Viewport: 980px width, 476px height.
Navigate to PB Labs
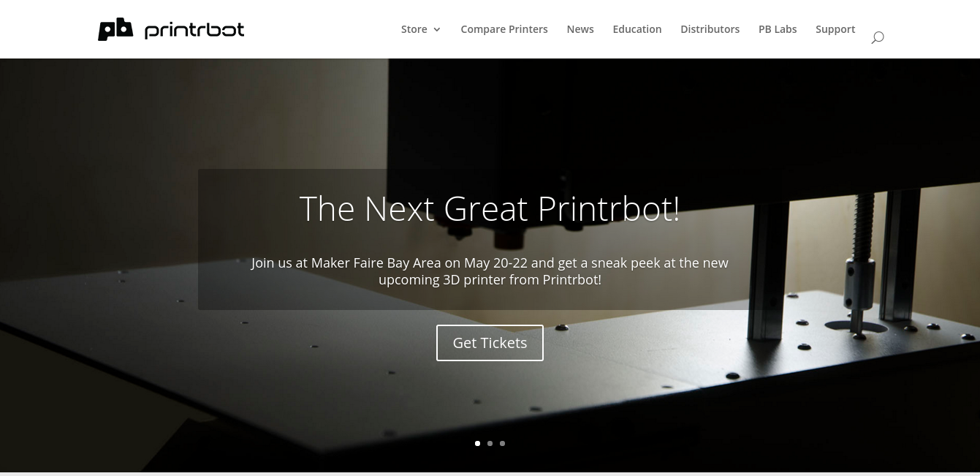pos(778,29)
